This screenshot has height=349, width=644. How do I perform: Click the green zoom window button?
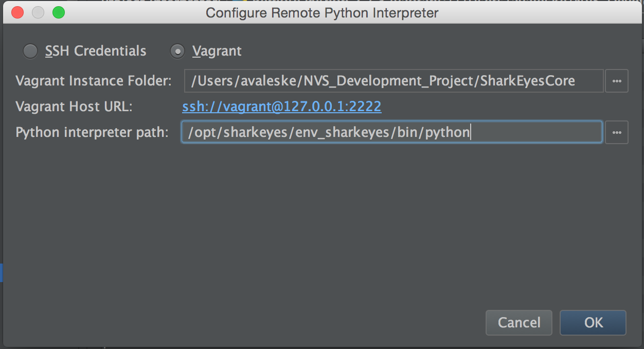pyautogui.click(x=59, y=12)
